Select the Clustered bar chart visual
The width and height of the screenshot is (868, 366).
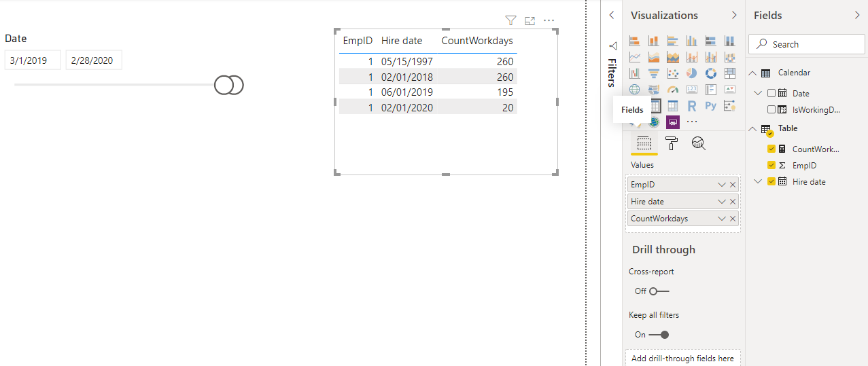pos(673,41)
